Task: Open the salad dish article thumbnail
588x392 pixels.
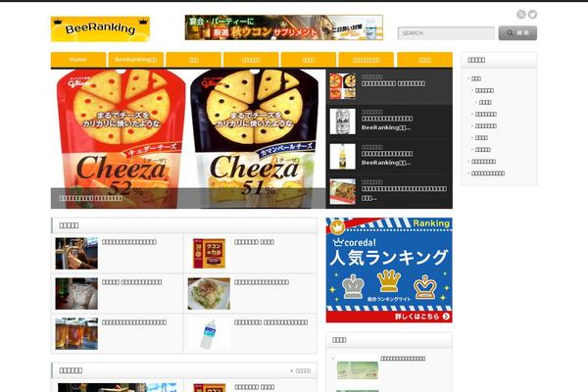Action: [209, 293]
